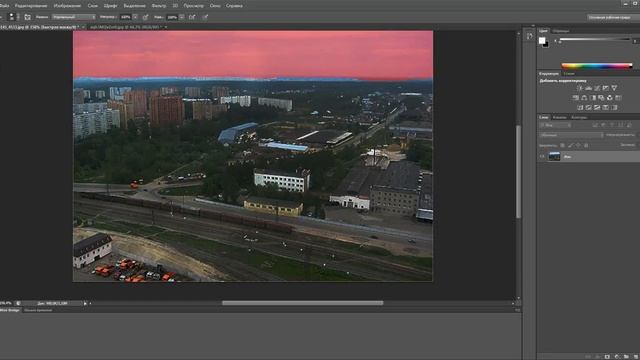This screenshot has height=360, width=640.
Task: Select the Образцы swatches tab
Action: tap(561, 31)
